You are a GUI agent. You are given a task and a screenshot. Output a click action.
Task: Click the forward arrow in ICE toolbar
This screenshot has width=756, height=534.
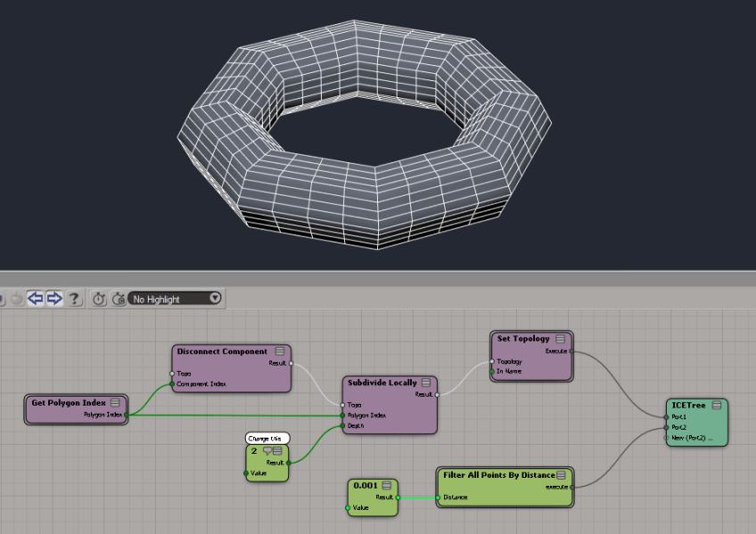click(54, 298)
